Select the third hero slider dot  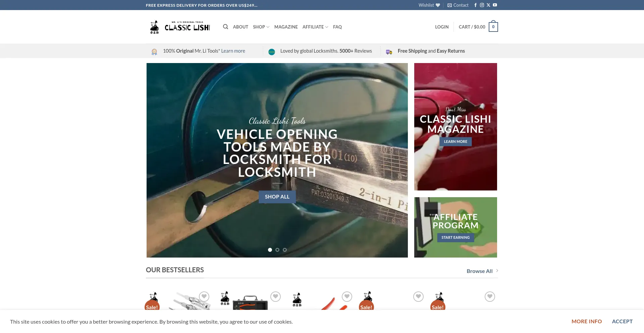pyautogui.click(x=285, y=250)
